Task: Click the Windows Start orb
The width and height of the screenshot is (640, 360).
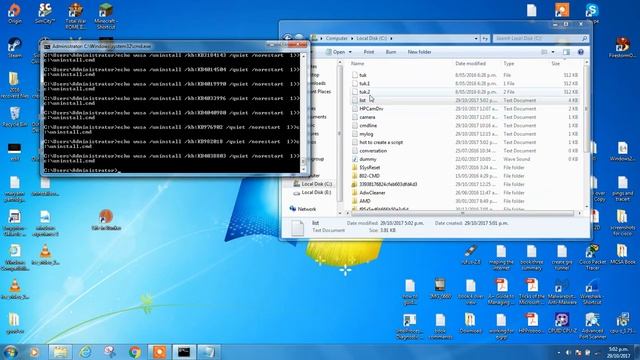Action: 10,351
